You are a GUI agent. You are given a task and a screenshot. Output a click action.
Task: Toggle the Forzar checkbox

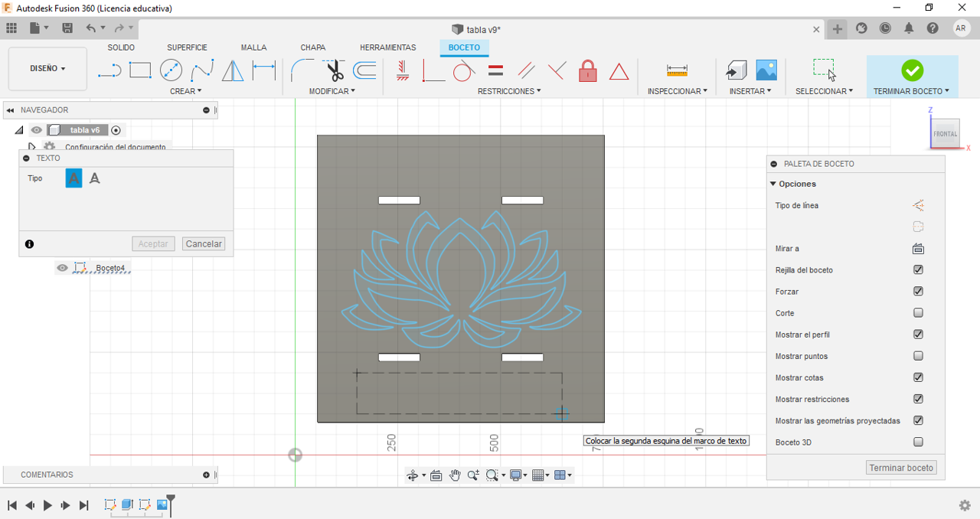pyautogui.click(x=918, y=292)
